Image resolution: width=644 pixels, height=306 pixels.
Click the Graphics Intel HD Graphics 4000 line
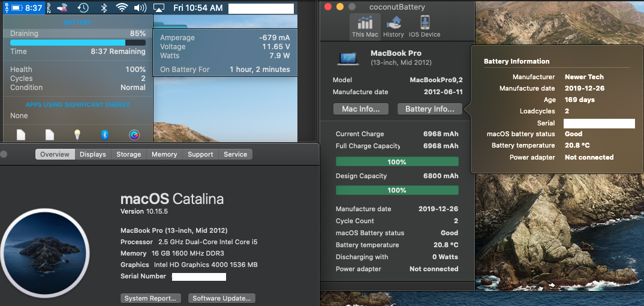click(x=189, y=265)
